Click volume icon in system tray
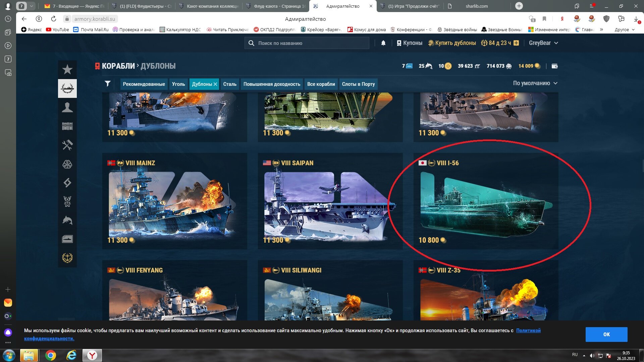This screenshot has height=362, width=644. [592, 356]
